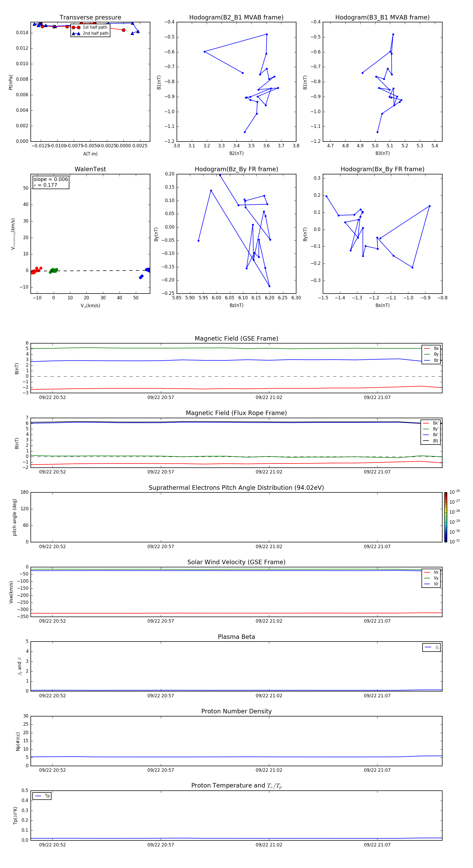Click the Suprathermal Electrons Pitch Angle title

(x=236, y=488)
